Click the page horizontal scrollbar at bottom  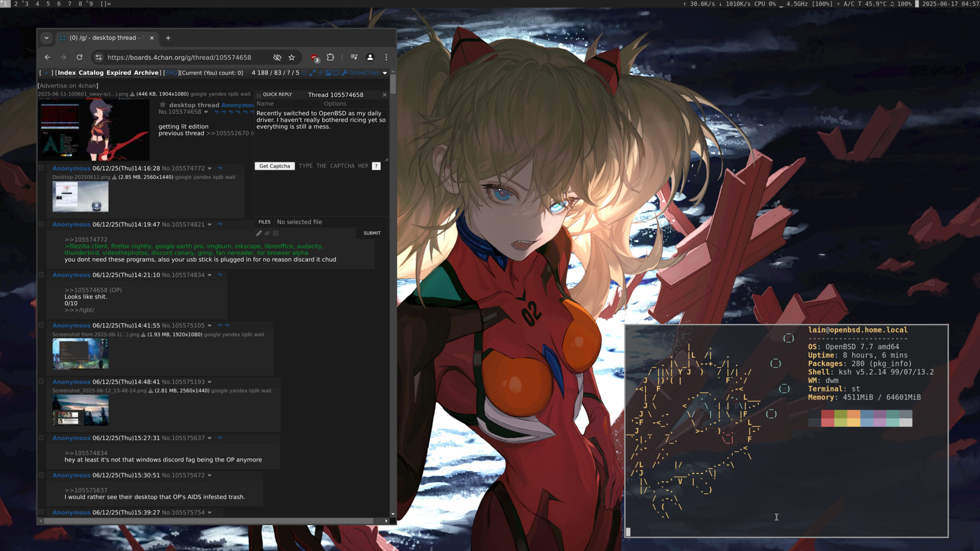(x=209, y=521)
